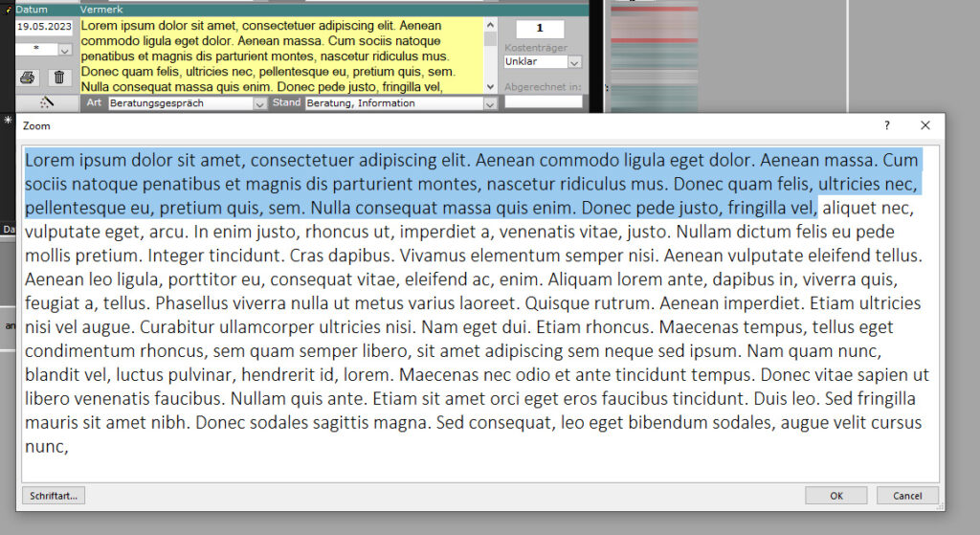The image size is (980, 535).
Task: Expand the asterisk dropdown below the date
Action: click(64, 50)
